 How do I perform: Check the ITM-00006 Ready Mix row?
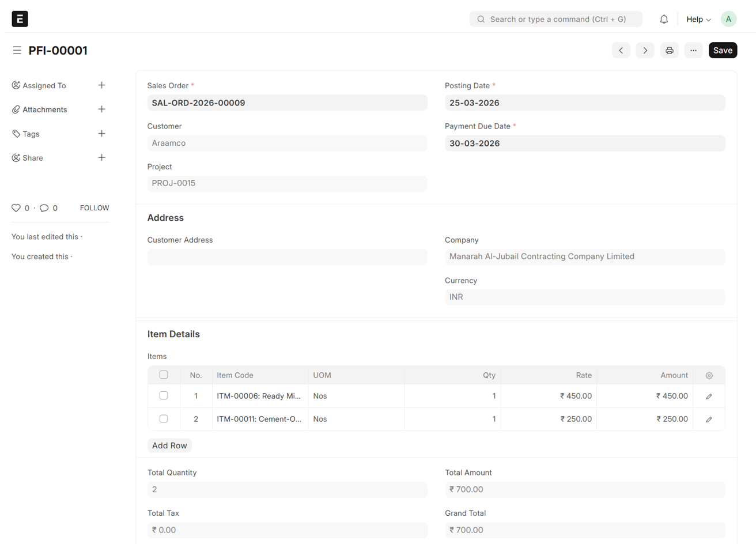click(164, 396)
